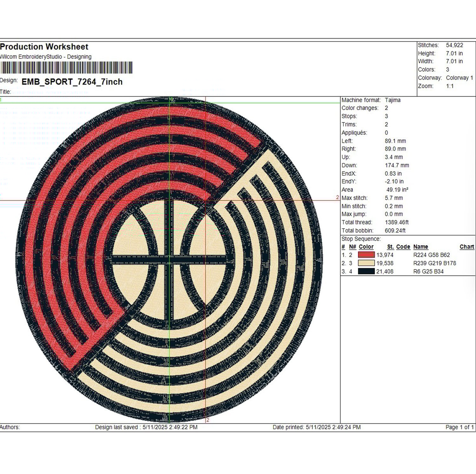Select the Width value "7.01 in"
The height and width of the screenshot is (474, 476).
pos(454,61)
